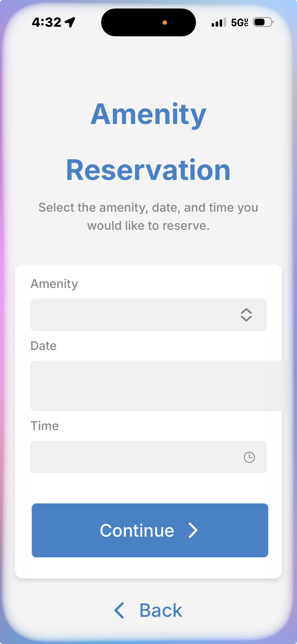This screenshot has height=644, width=297.
Task: Click the clock icon in Time field
Action: 249,457
